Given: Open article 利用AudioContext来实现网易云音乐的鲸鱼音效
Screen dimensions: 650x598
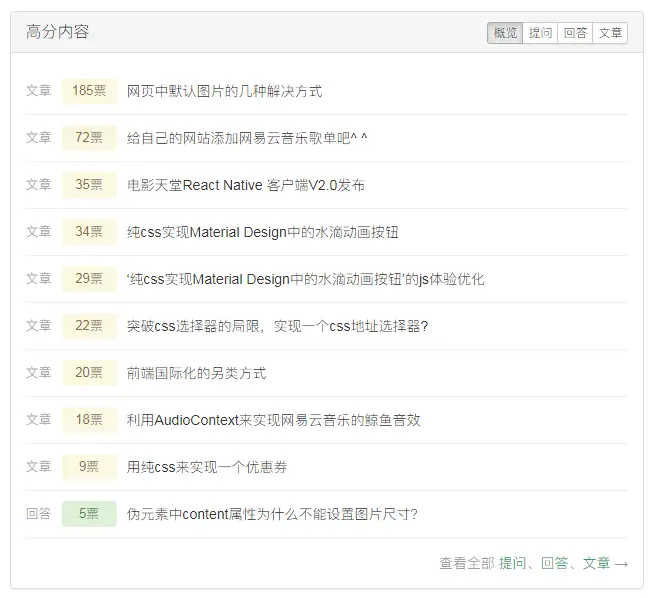Looking at the screenshot, I should (273, 420).
